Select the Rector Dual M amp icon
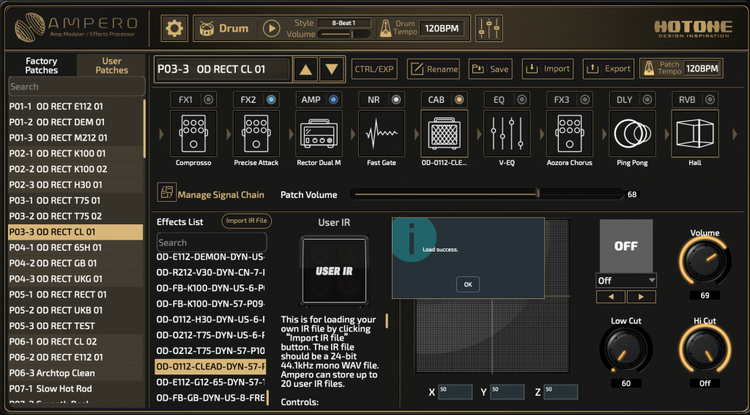750x415 pixels. (x=319, y=133)
